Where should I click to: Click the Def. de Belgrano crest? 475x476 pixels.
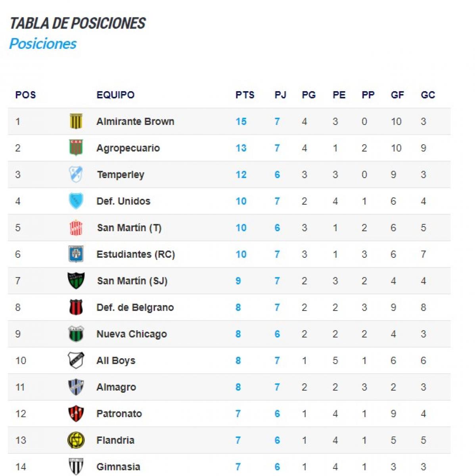tap(76, 307)
